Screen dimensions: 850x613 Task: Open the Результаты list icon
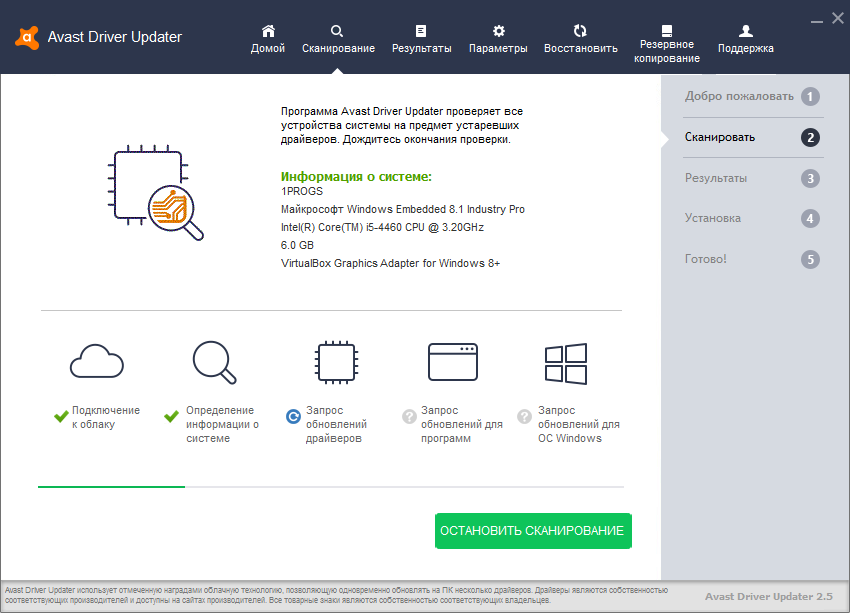421,31
